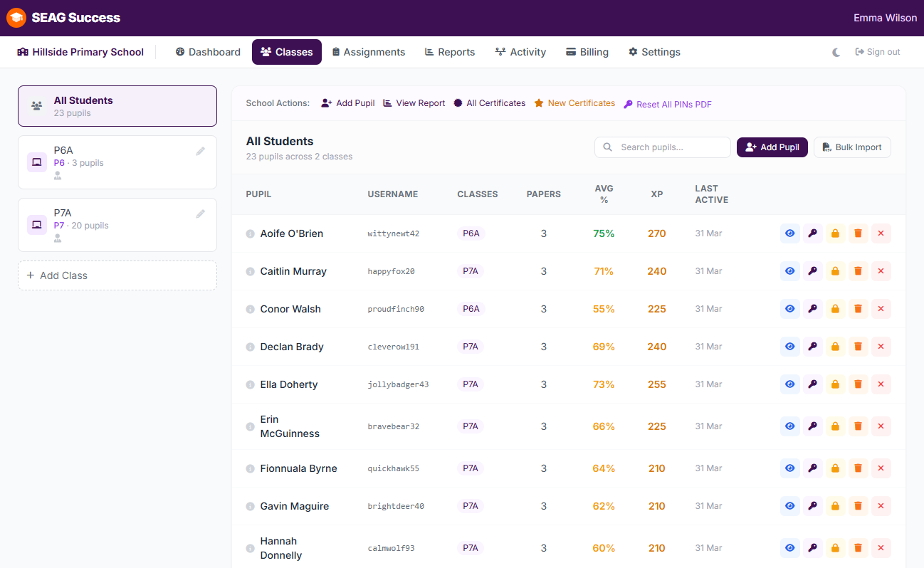
Task: Edit the P6A class with pencil icon
Action: (201, 151)
